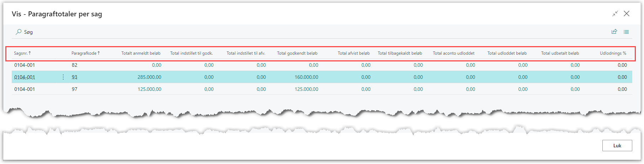
Task: Click Total tilbagekaldt beløb value in row 97
Action: pos(418,89)
